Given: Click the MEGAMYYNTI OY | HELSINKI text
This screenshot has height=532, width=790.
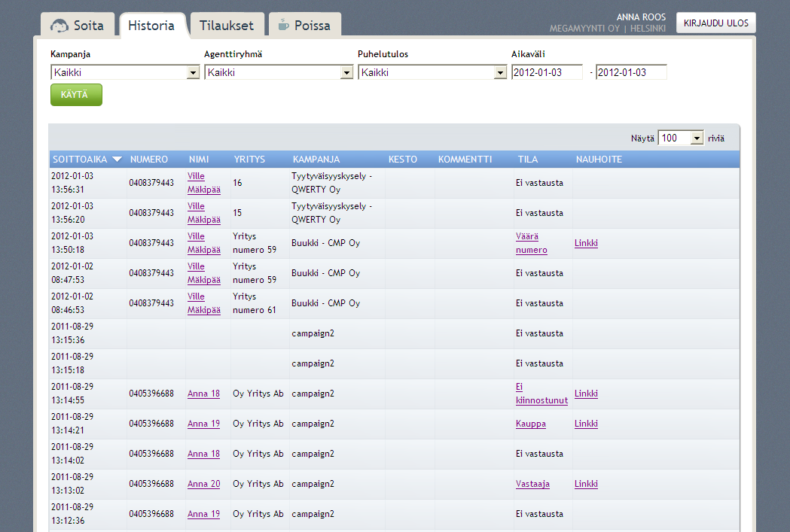Looking at the screenshot, I should (608, 29).
